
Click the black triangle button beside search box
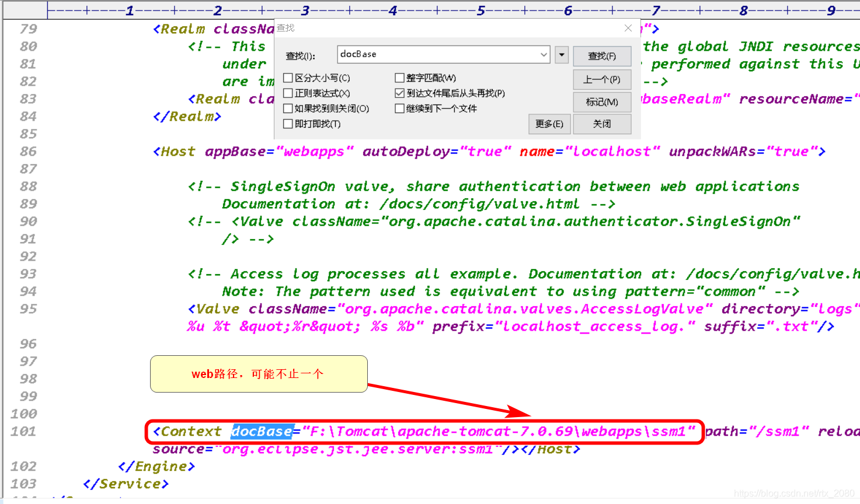pos(562,55)
